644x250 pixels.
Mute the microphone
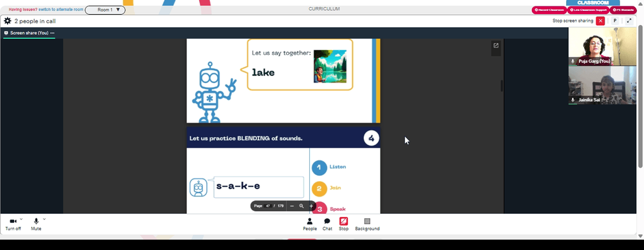[36, 224]
